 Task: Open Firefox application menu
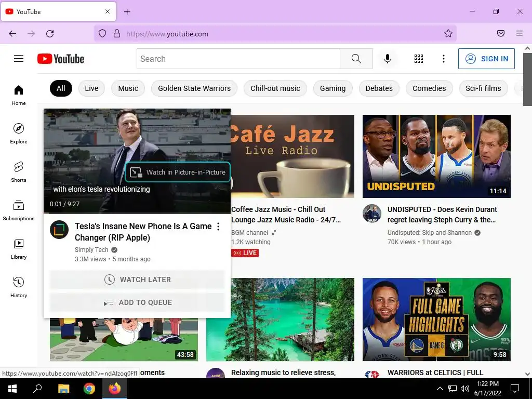pyautogui.click(x=520, y=33)
